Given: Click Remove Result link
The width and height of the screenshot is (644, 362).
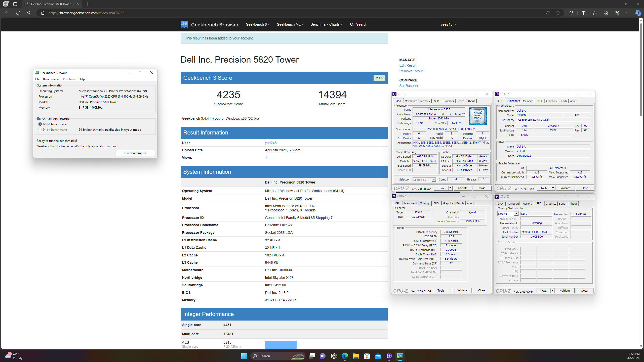Looking at the screenshot, I should tap(411, 71).
